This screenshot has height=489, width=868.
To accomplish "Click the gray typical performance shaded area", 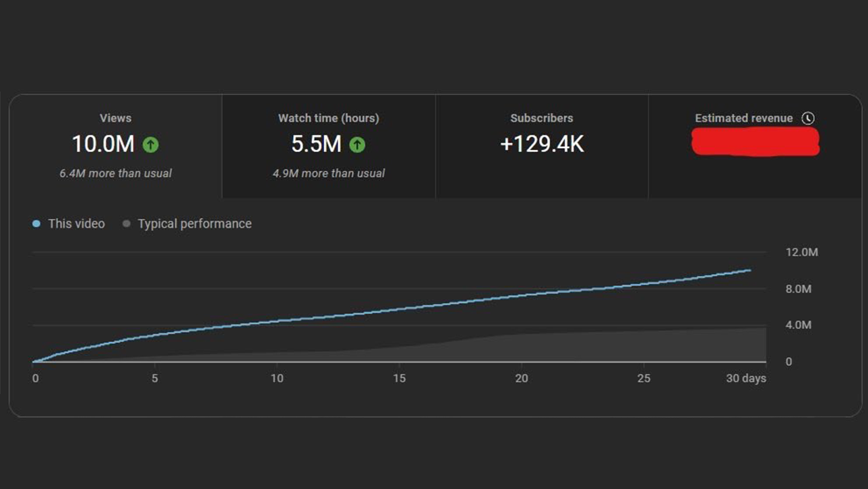I will [607, 347].
